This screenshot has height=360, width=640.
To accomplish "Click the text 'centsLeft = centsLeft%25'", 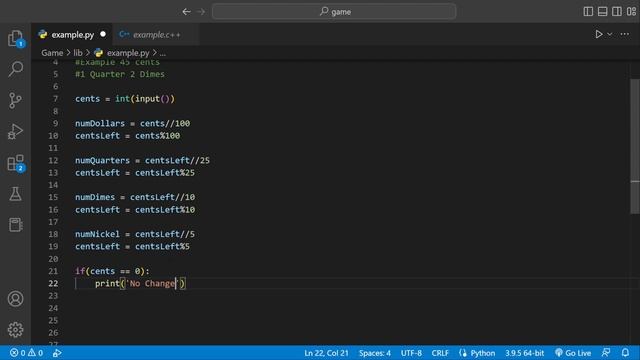I will pos(135,173).
